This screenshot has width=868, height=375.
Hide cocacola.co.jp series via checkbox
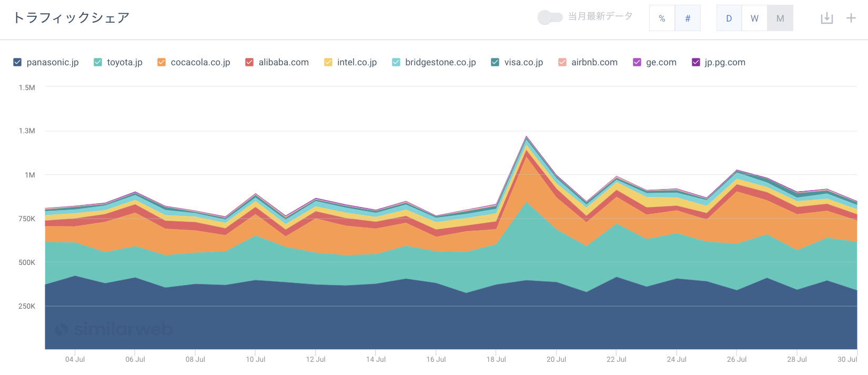(162, 62)
